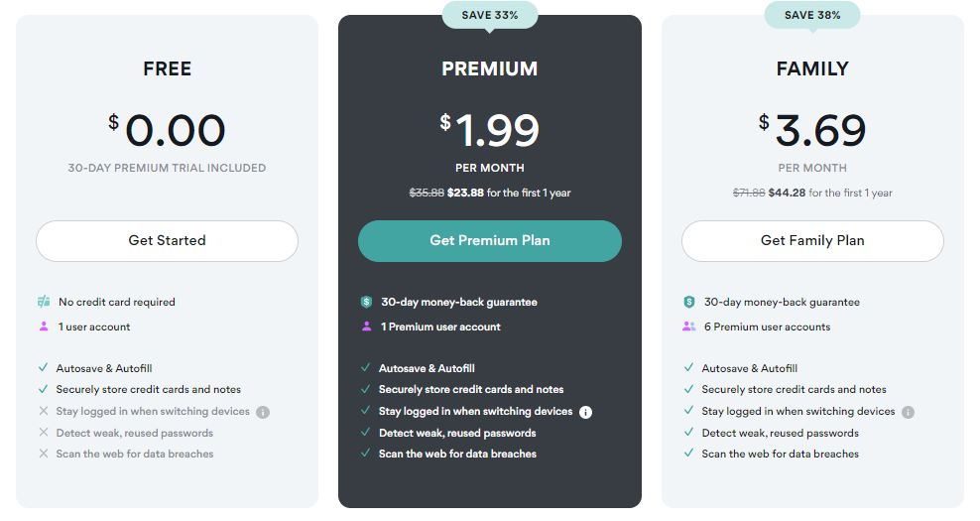Click the X next to Free plan's scan the web
The image size is (980, 521).
click(44, 454)
